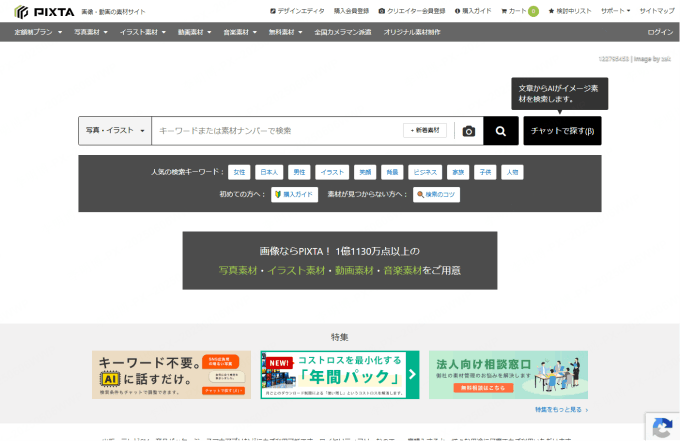This screenshot has height=441, width=680.
Task: Open the 無料素材 menu
Action: pos(285,32)
